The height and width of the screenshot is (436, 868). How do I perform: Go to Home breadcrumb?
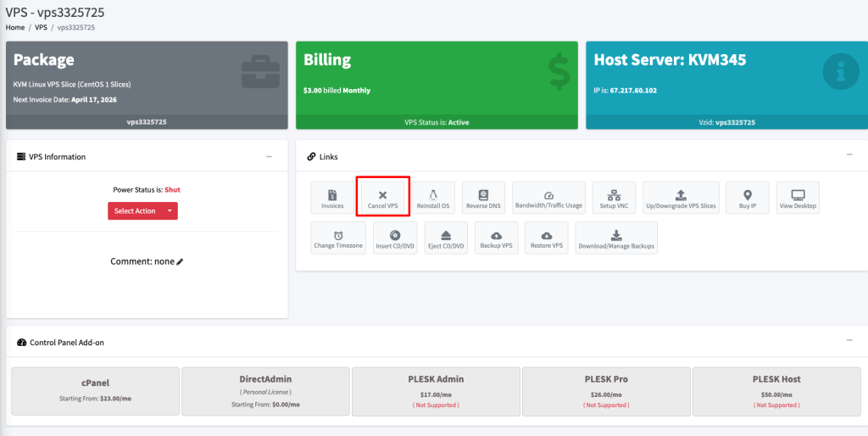pos(15,27)
